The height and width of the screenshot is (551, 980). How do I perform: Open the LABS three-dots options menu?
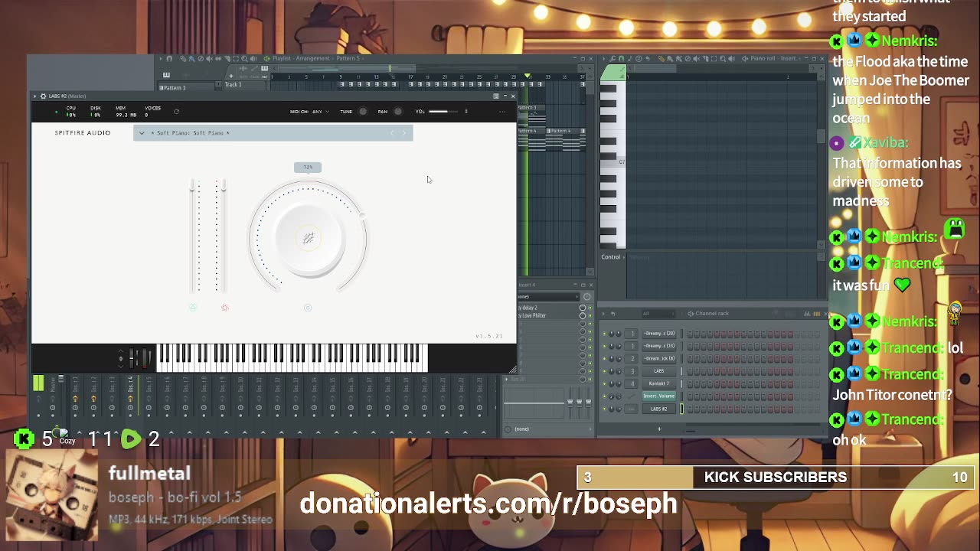tap(502, 112)
